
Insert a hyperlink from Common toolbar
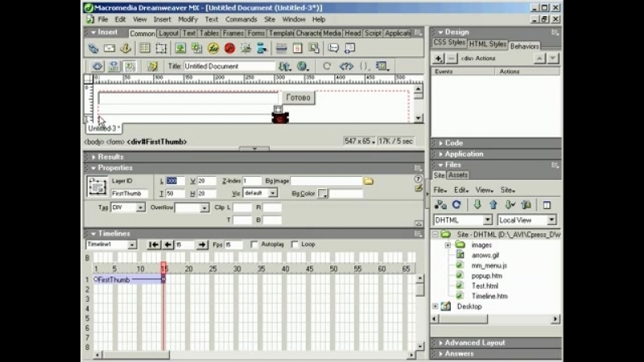[x=93, y=48]
